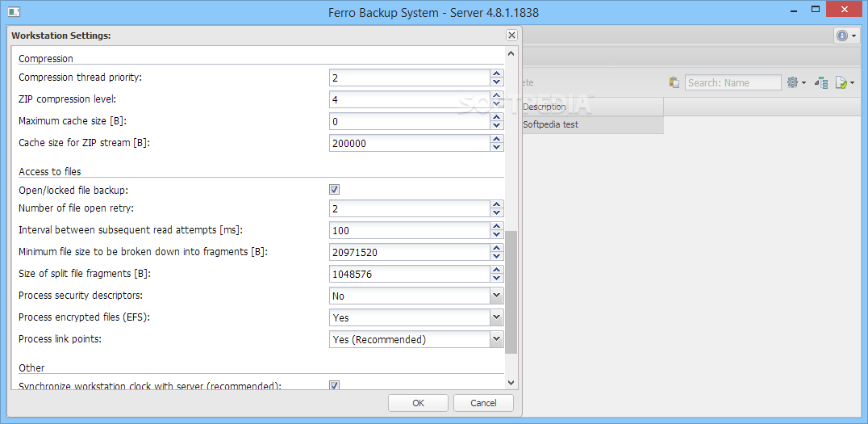Click the field showing 20971520
Screen dimensions: 868x424
pyautogui.click(x=410, y=252)
